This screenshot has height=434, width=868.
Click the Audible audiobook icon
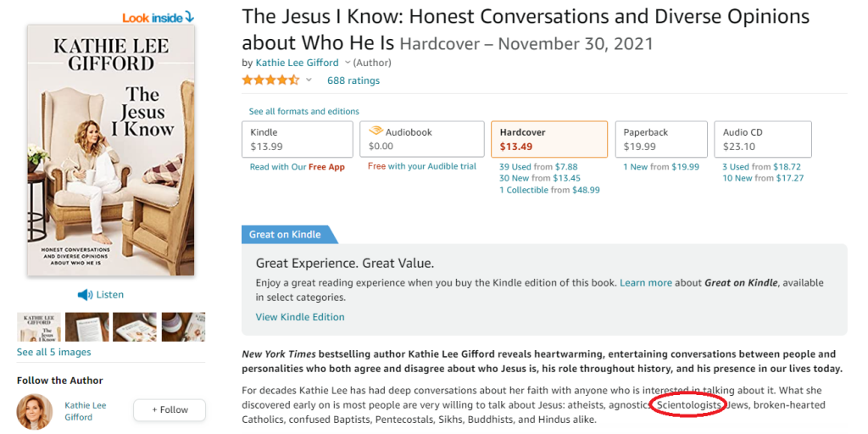point(376,131)
